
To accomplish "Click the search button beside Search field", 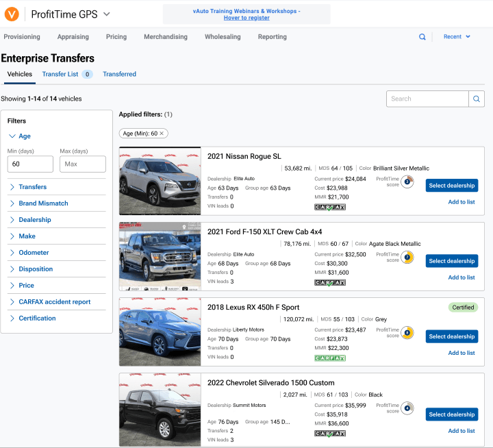I will click(x=477, y=99).
